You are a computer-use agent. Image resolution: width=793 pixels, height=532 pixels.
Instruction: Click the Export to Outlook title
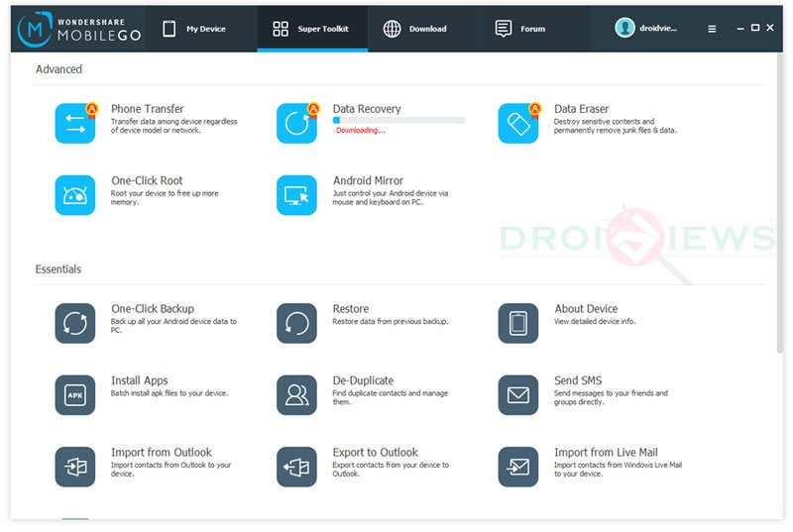375,452
